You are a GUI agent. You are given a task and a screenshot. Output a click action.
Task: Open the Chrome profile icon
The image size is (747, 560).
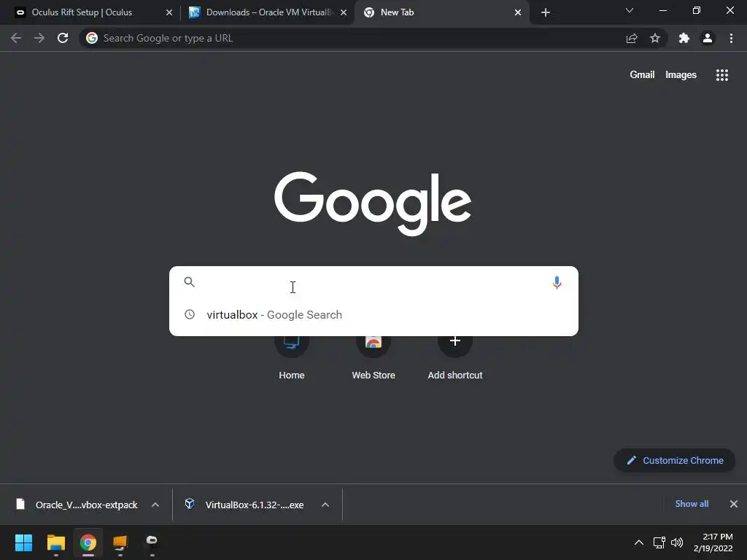point(708,38)
